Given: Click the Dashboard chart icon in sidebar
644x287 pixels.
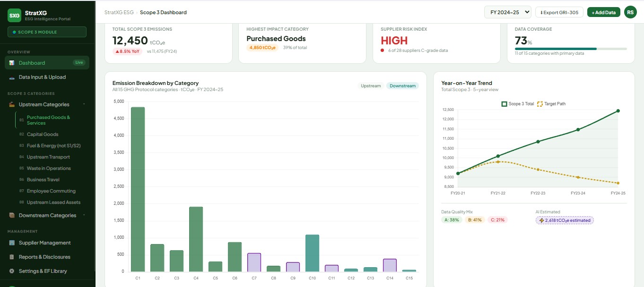Looking at the screenshot, I should (x=12, y=63).
